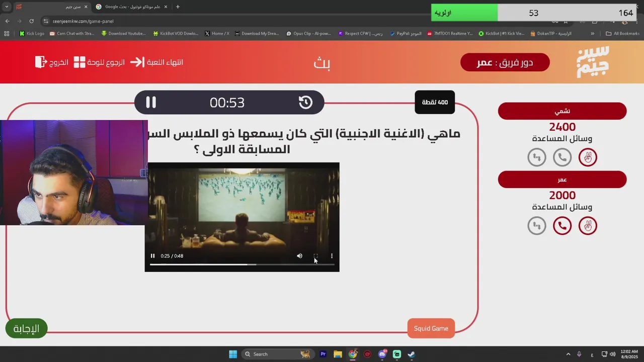This screenshot has width=644, height=362.
Task: Open the Kick Logo bookmark
Action: click(x=32, y=34)
